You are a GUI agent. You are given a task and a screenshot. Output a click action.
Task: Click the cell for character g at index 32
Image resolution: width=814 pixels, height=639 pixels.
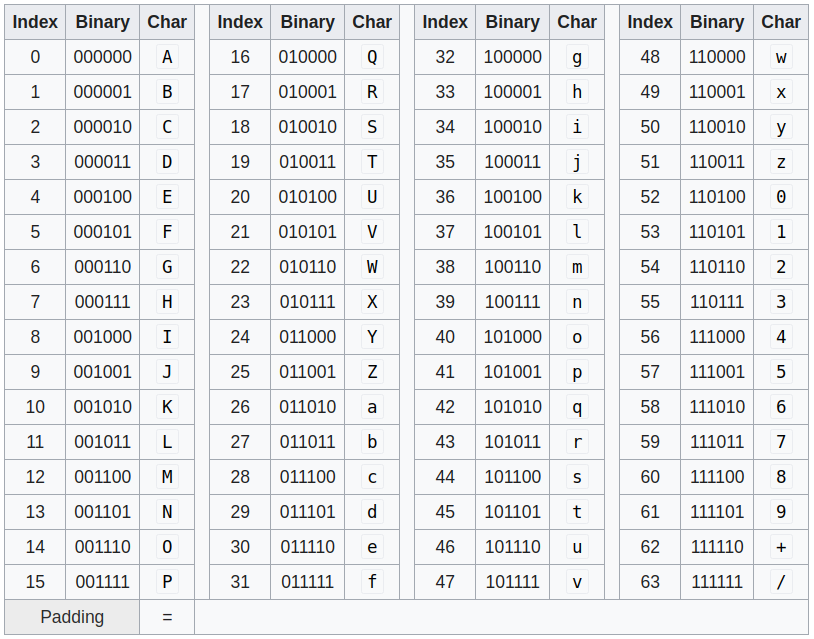[577, 57]
